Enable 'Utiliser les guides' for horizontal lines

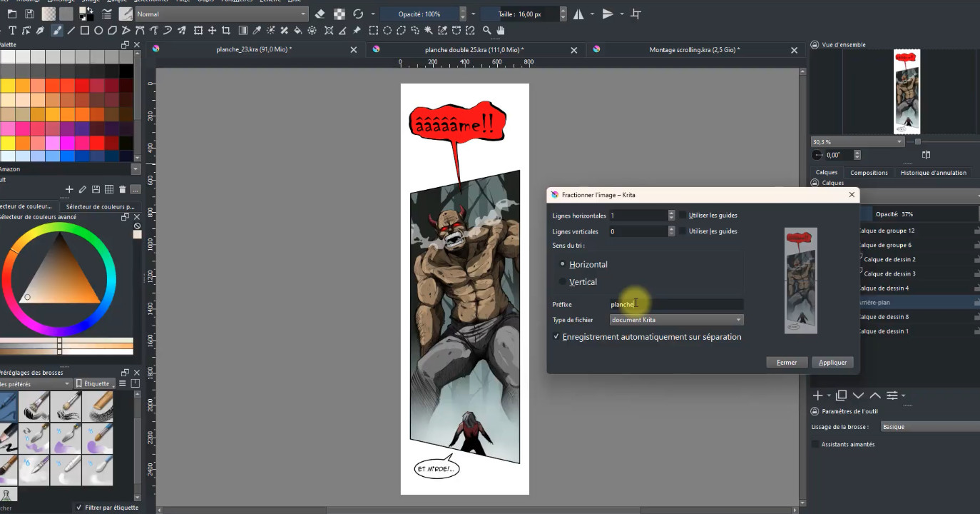pos(683,215)
